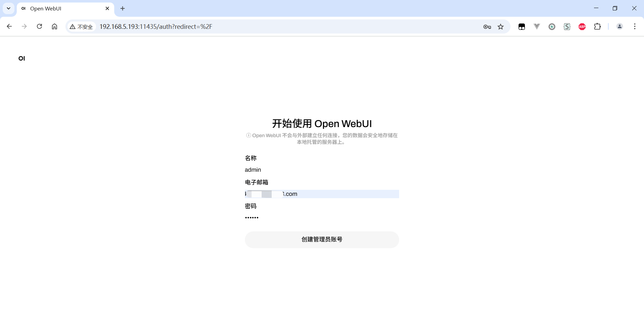Click the browser forward arrow

click(x=24, y=26)
